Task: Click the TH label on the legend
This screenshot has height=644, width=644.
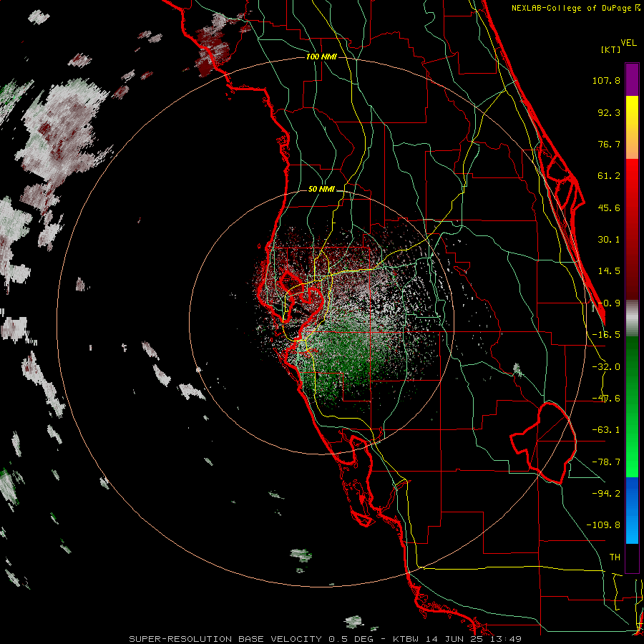Action: pyautogui.click(x=615, y=557)
